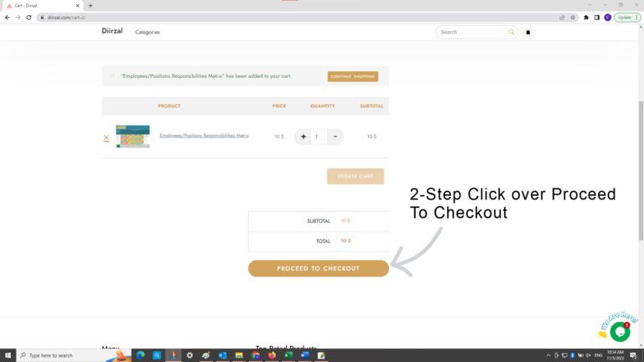The height and width of the screenshot is (362, 644).
Task: Open Word from the taskbar
Action: click(304, 355)
